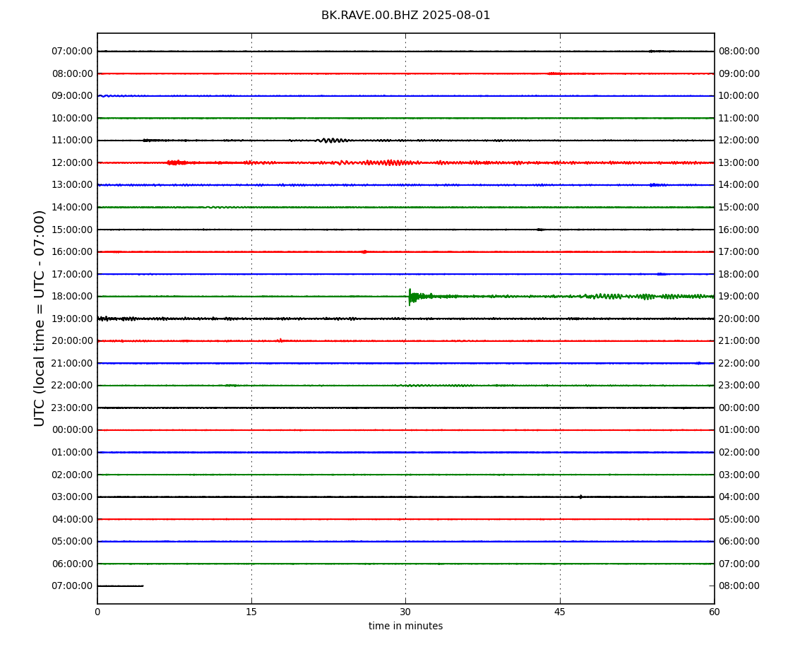Screen dimensions: 812x671
Task: Click the right-axis 13:00:00 label
Action: click(x=739, y=162)
